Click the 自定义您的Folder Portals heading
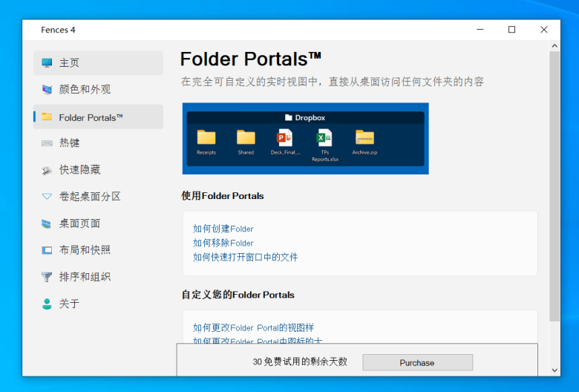This screenshot has width=579, height=392. 238,295
